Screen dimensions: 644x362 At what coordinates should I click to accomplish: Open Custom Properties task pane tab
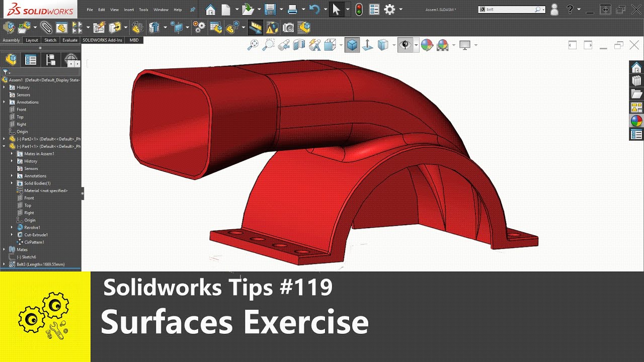coord(636,134)
